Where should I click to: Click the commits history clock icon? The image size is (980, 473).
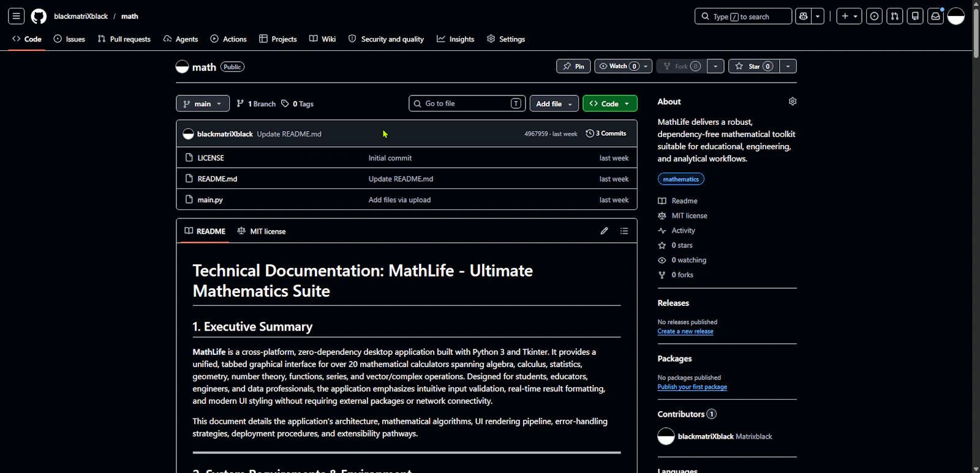point(590,133)
